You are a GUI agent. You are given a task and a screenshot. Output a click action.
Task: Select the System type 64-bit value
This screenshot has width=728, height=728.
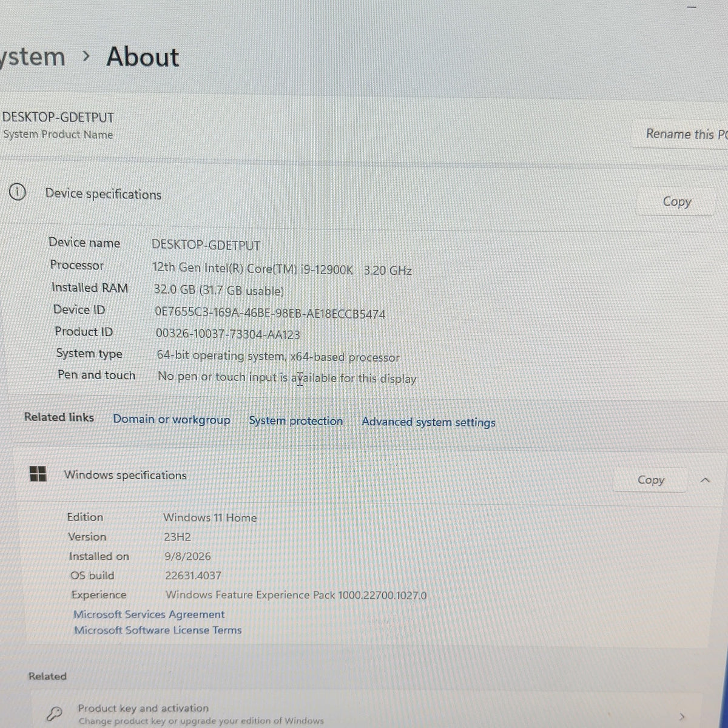coord(278,357)
